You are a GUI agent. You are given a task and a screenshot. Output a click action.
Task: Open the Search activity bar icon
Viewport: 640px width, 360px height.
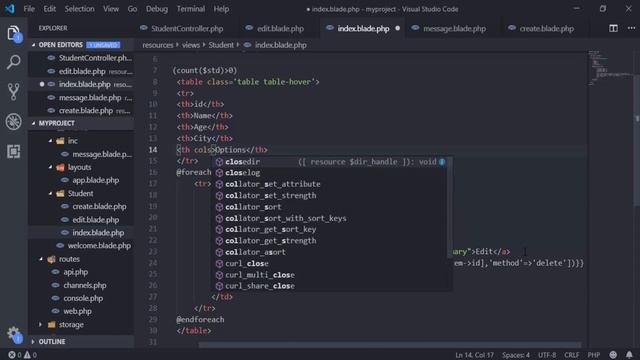[13, 62]
